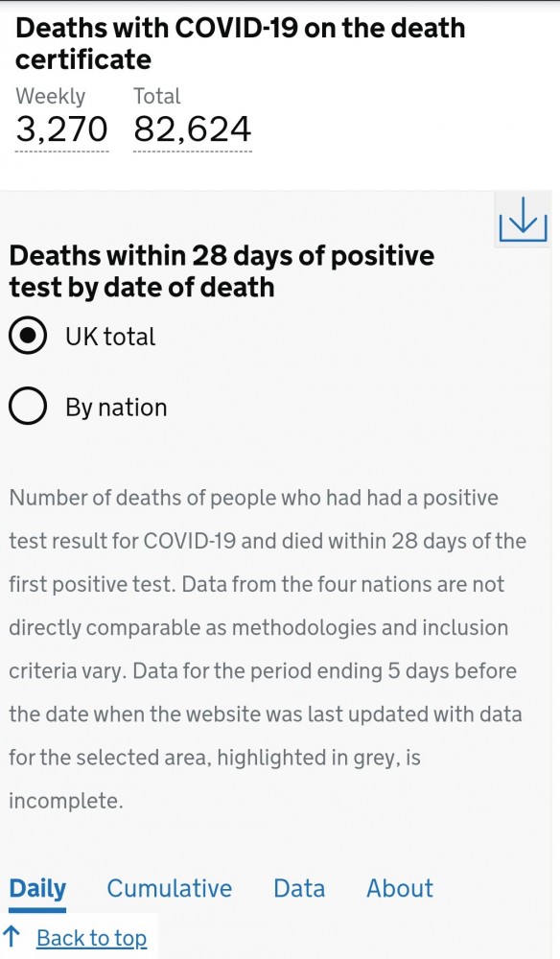560x959 pixels.
Task: Click the total deaths figure 82,624
Action: (192, 129)
